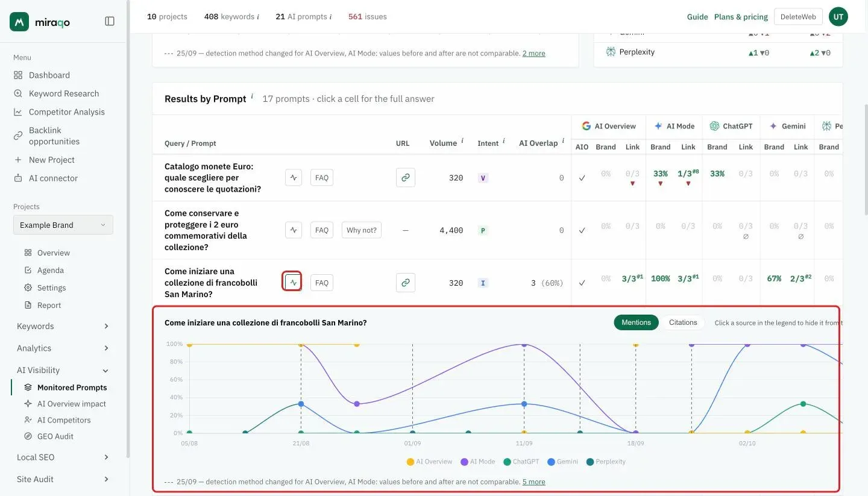Click the 408 keywords counter
The image size is (868, 496).
coord(231,16)
